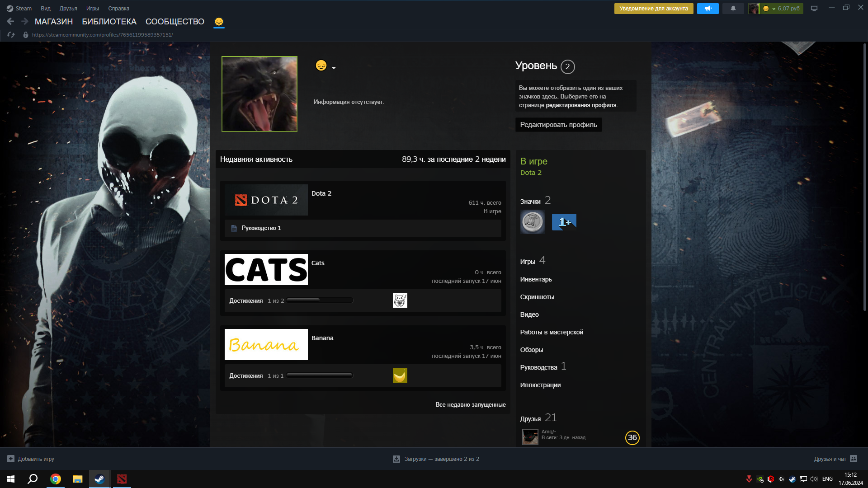Viewport: 868px width, 488px height.
Task: Go to МАГАЗИН tab
Action: coord(54,22)
